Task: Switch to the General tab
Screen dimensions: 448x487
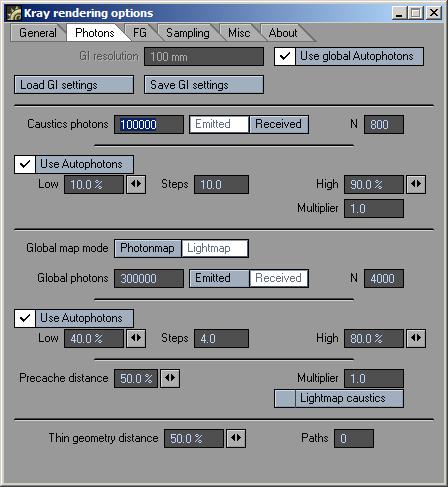Action: tap(37, 33)
